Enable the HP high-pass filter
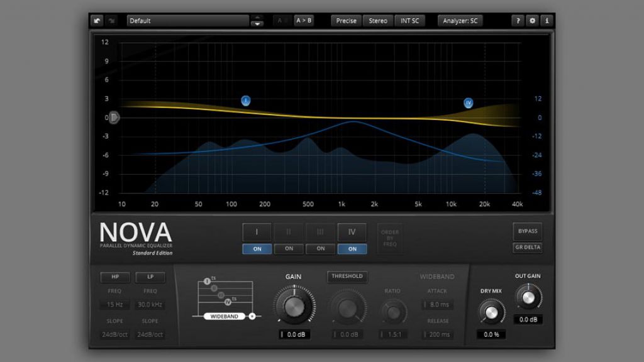 115,277
